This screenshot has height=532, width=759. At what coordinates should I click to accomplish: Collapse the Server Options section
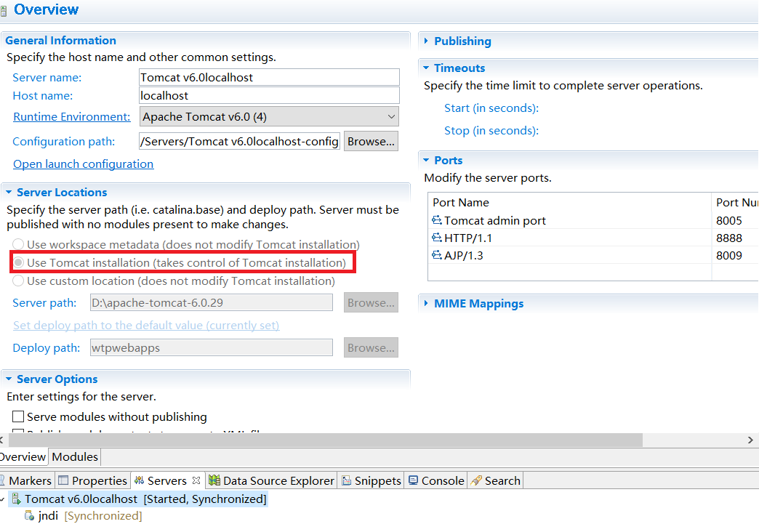pos(9,379)
